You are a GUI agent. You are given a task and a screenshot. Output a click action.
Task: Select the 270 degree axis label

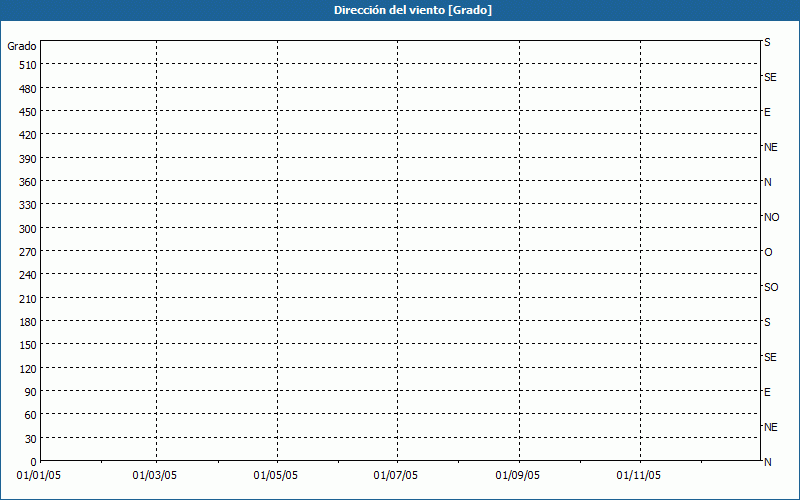pyautogui.click(x=27, y=252)
